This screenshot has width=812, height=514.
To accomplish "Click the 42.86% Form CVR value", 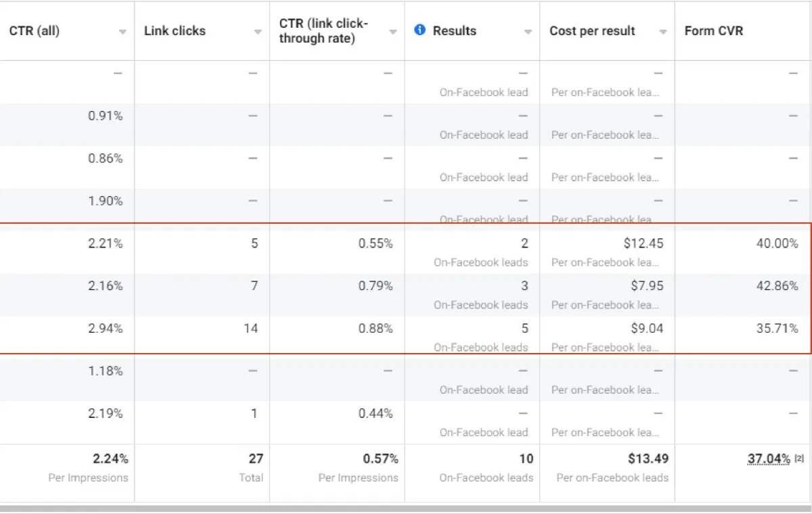I will 777,285.
